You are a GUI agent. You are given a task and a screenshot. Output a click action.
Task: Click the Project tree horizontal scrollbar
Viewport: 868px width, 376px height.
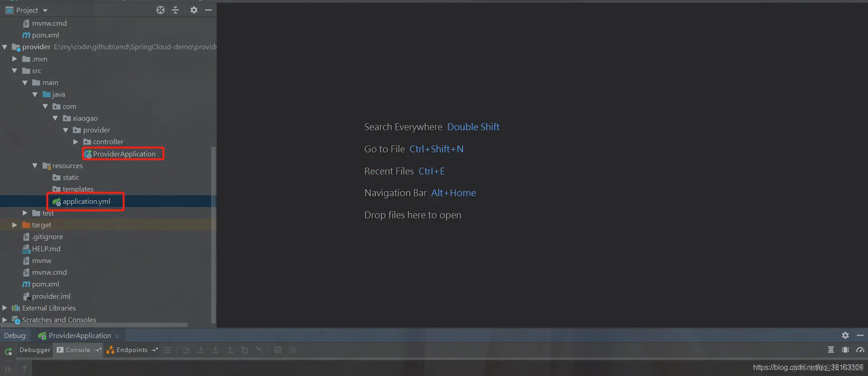click(94, 325)
